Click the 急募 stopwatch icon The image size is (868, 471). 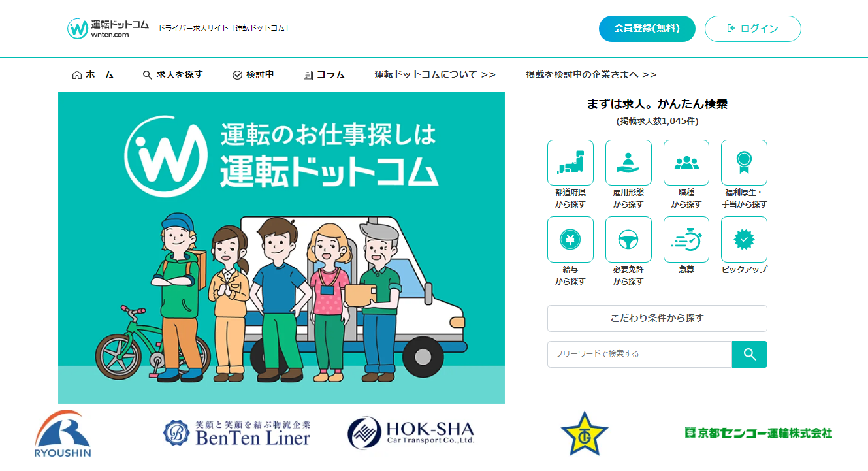point(686,240)
